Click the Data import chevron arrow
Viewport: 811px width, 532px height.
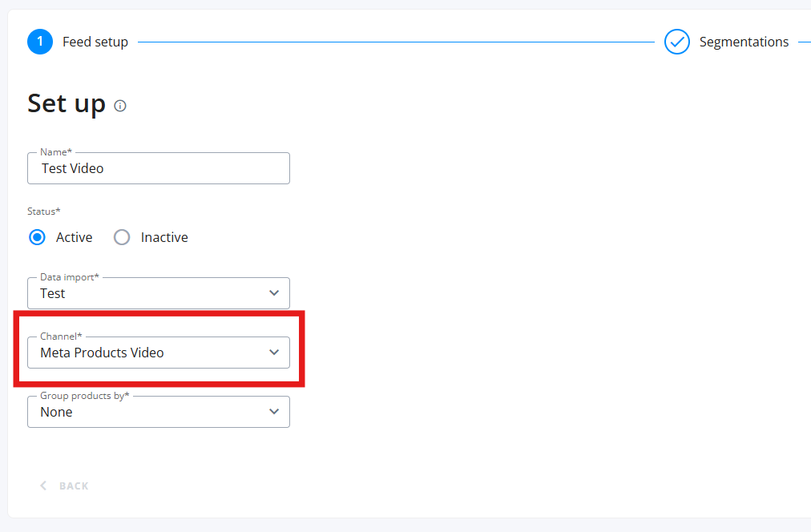tap(274, 293)
